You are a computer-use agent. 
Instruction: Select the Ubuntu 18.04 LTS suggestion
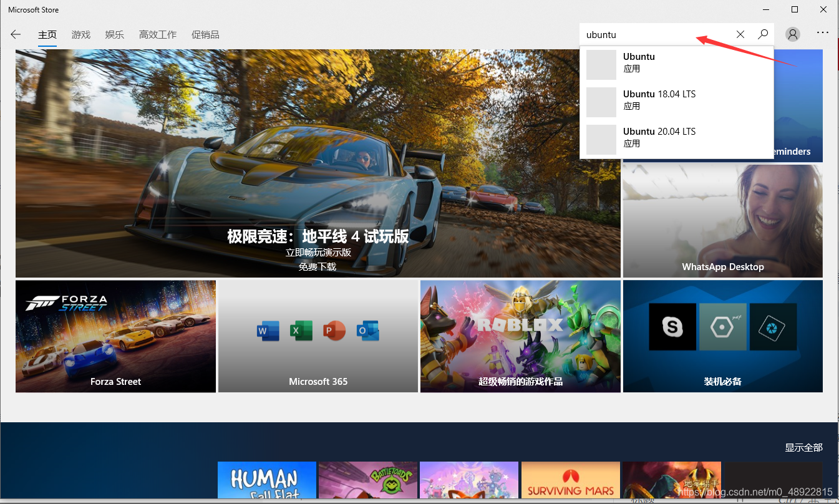[677, 102]
